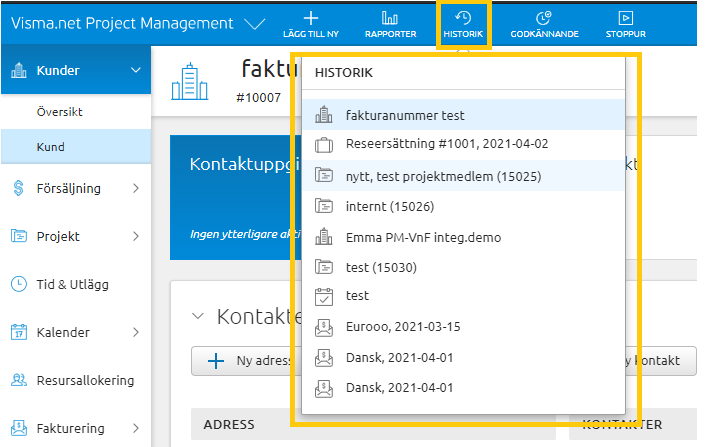This screenshot has height=447, width=708.
Task: Click suitcase icon beside Reseersättning #1001
Action: pyautogui.click(x=324, y=145)
